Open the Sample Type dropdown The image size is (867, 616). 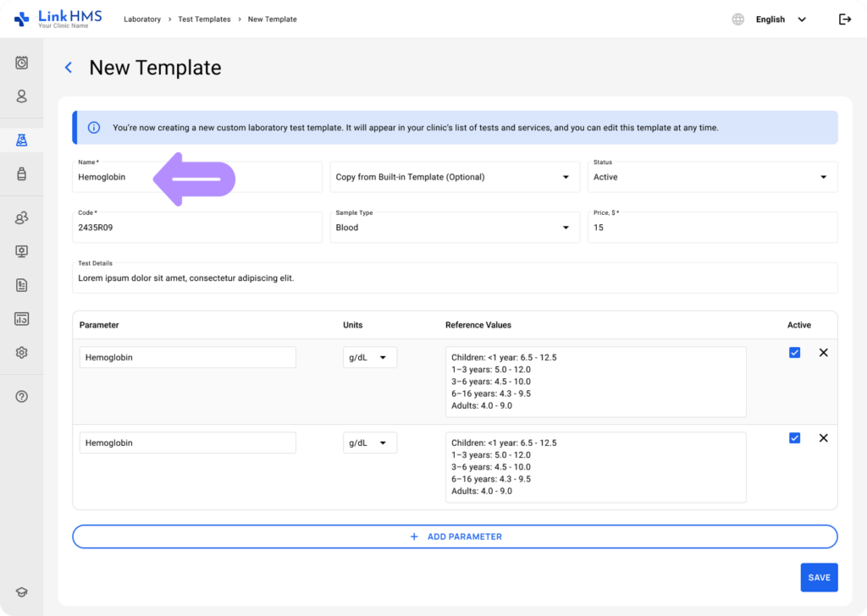pyautogui.click(x=455, y=227)
